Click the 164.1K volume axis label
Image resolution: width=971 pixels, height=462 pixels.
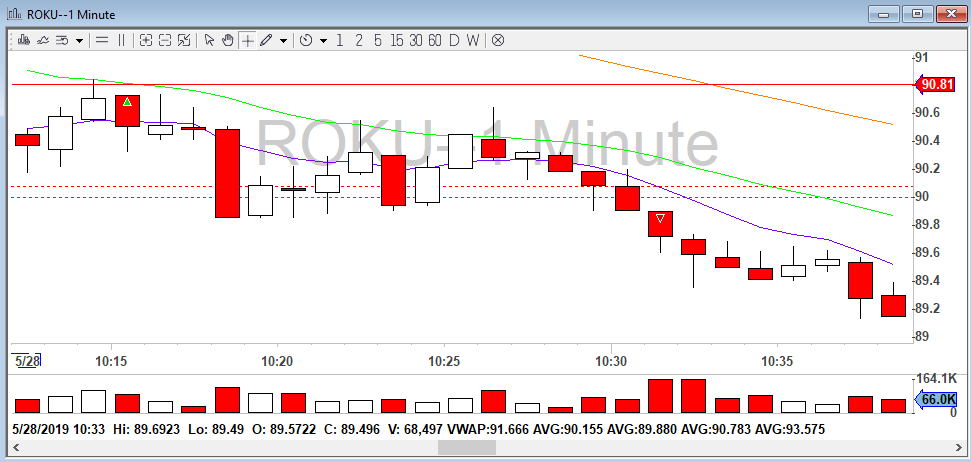[x=936, y=378]
